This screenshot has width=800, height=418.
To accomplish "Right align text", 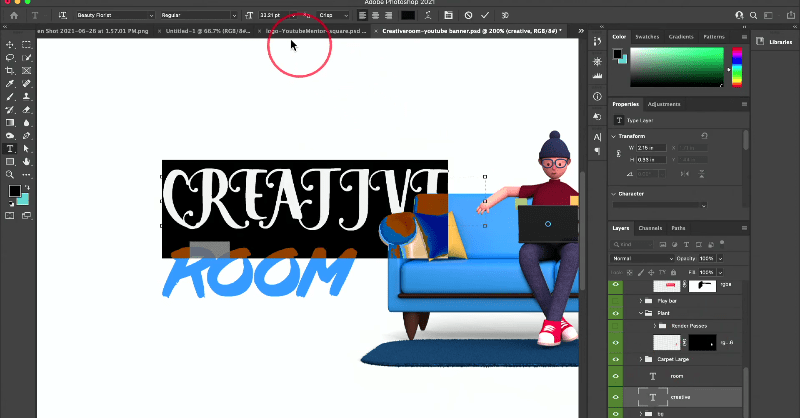I will (389, 15).
